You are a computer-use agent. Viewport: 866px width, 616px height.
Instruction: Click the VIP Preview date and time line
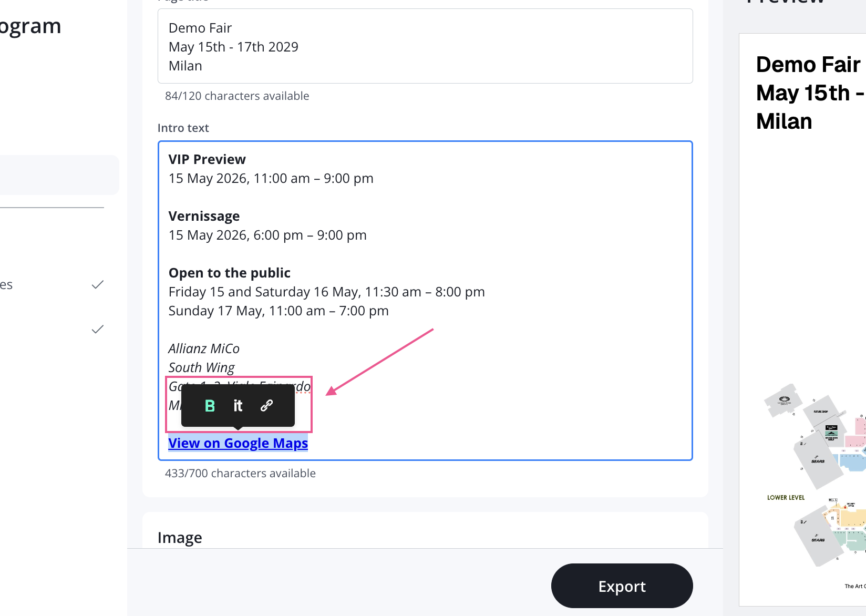pos(271,178)
